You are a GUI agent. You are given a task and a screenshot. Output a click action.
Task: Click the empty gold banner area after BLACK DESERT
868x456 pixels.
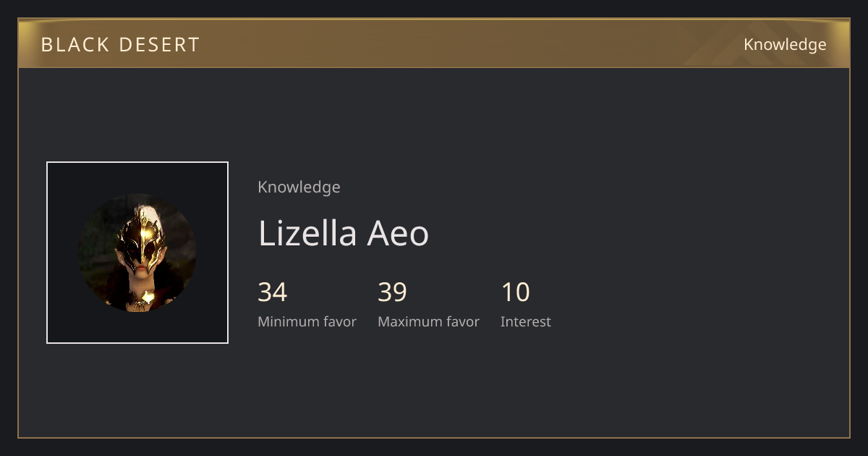(x=434, y=45)
